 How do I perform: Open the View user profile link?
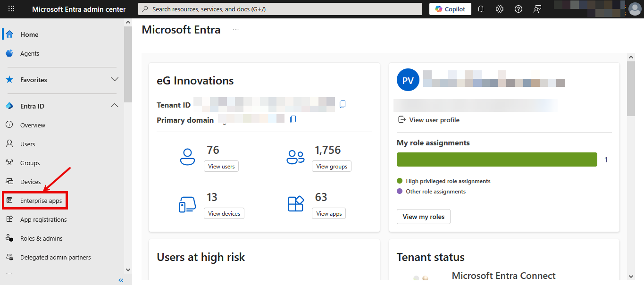pos(434,120)
